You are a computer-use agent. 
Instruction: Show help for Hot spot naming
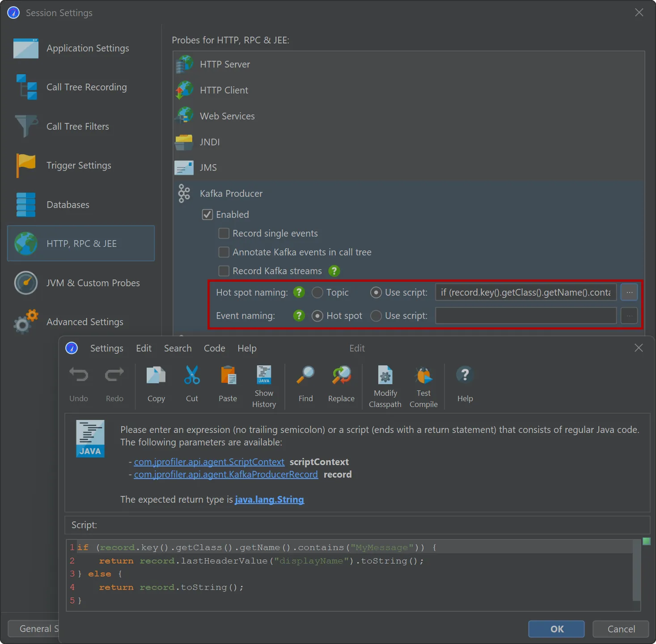click(x=299, y=292)
